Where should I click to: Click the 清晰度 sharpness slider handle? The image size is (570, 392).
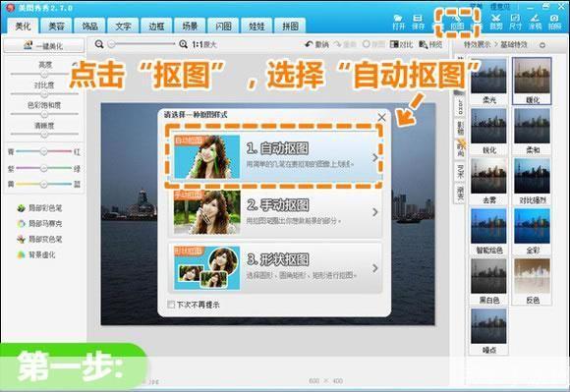point(44,134)
